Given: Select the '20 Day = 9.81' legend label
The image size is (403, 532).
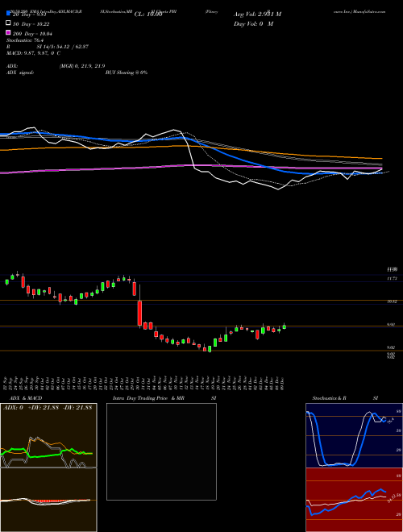Looking at the screenshot, I should click(x=29, y=15).
